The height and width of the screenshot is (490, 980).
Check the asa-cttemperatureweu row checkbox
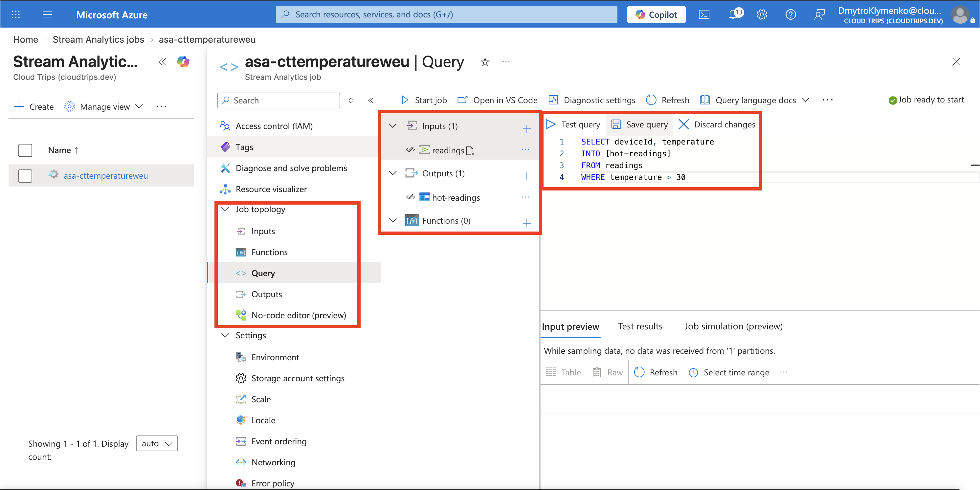point(25,176)
